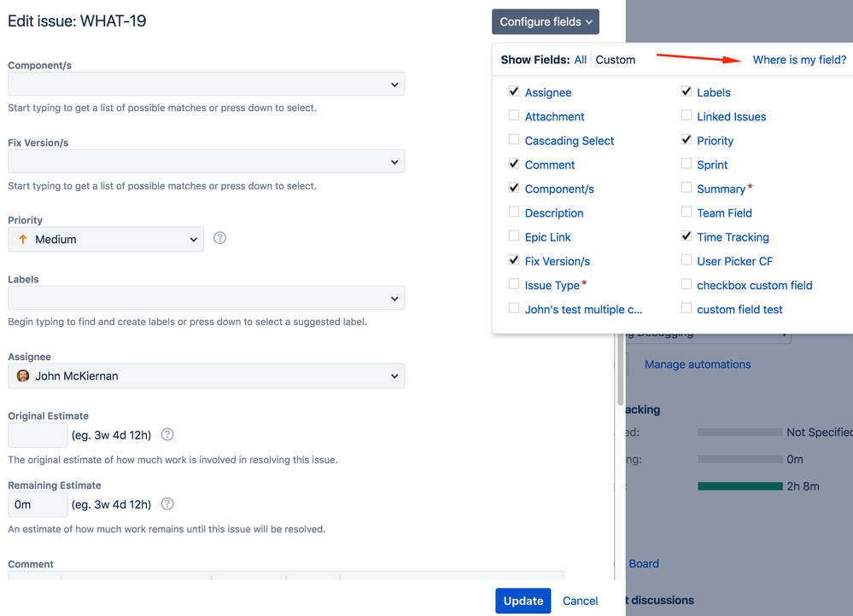Image resolution: width=853 pixels, height=616 pixels.
Task: Expand the Labels dropdown
Action: tap(206, 298)
